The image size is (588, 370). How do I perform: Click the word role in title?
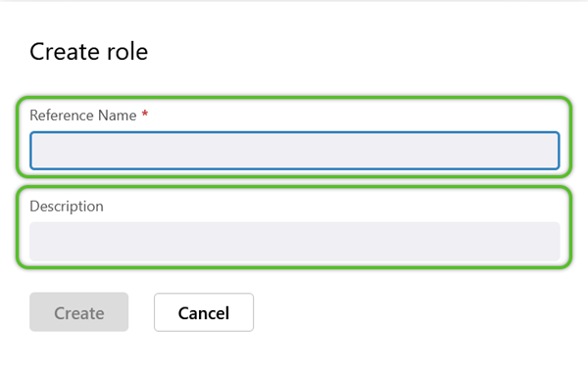pos(127,51)
